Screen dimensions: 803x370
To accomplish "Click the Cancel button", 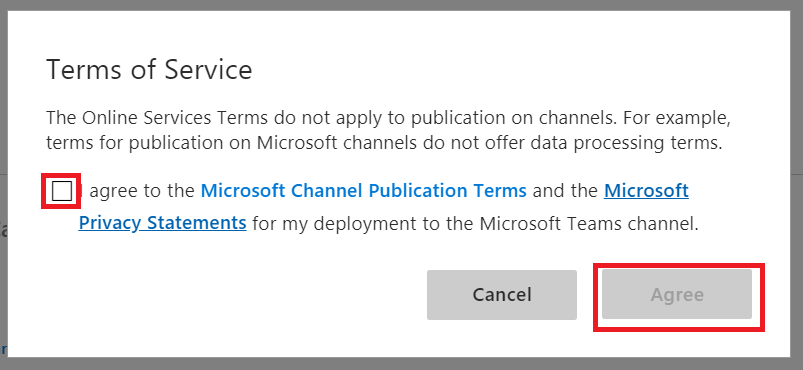I will 502,295.
